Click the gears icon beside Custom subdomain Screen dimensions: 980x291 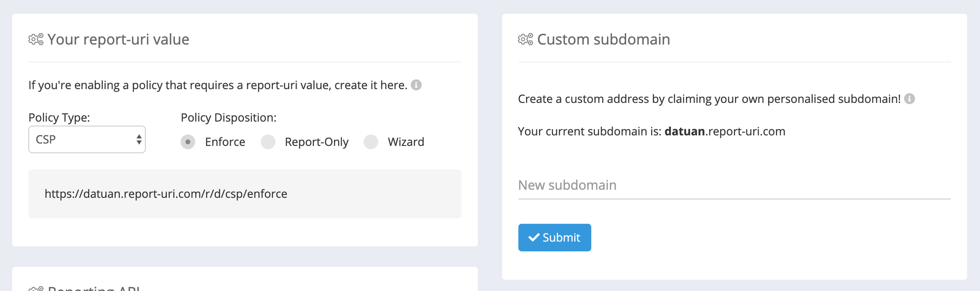tap(526, 39)
